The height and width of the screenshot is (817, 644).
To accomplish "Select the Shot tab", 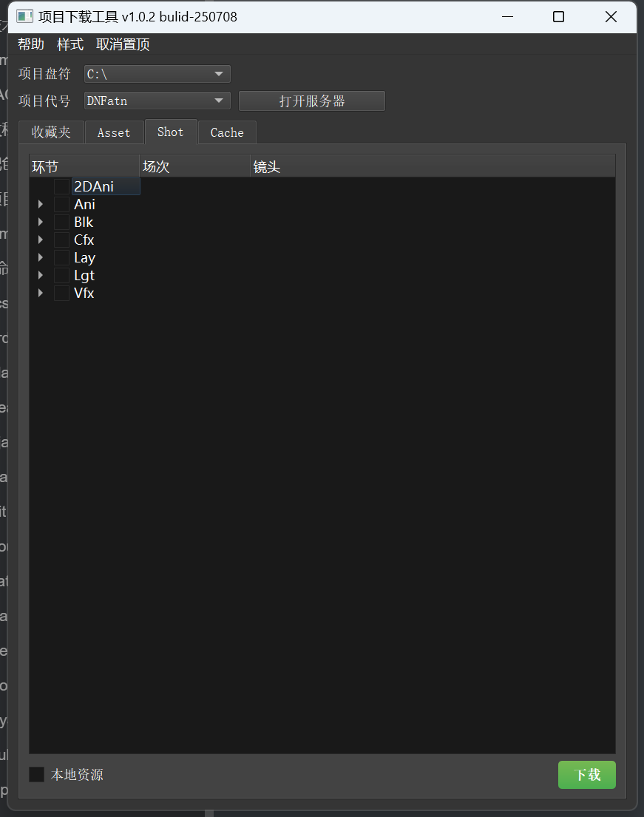I will (170, 132).
